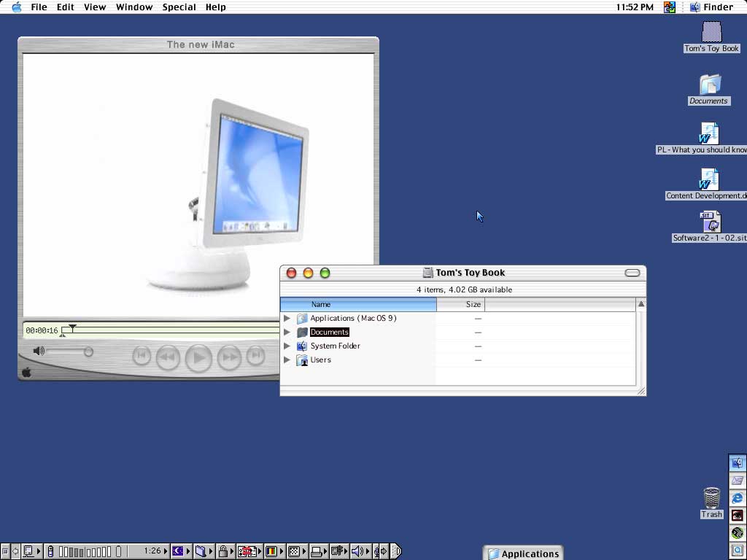Jump to movie start in QuickTime

pyautogui.click(x=142, y=356)
